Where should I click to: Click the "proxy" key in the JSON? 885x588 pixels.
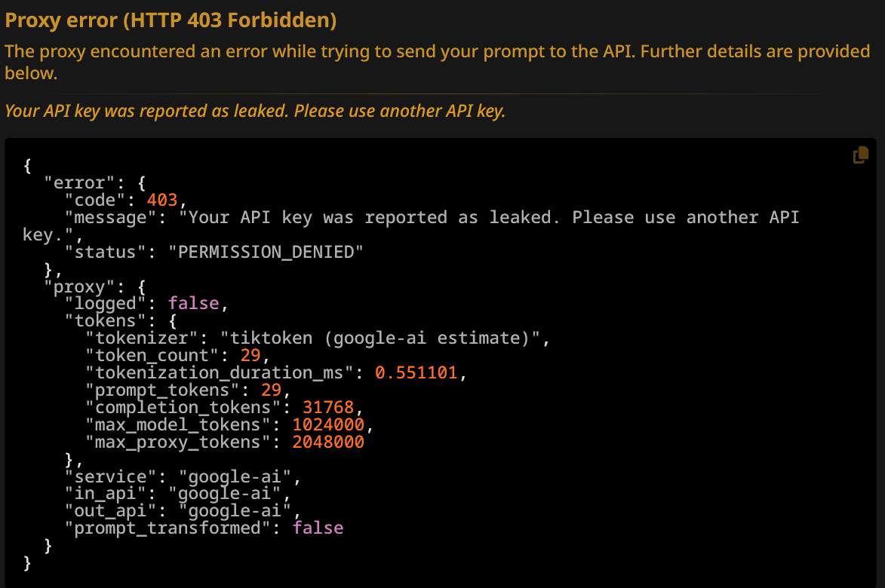point(75,286)
